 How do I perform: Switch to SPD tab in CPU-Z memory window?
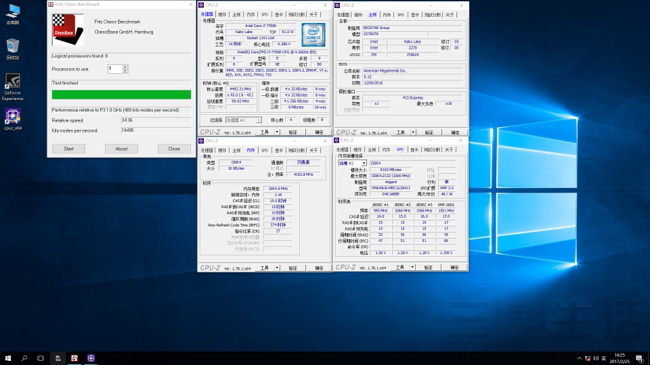264,151
